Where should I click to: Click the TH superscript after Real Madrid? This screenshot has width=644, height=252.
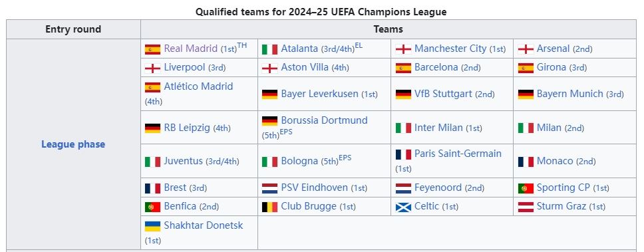(242, 45)
